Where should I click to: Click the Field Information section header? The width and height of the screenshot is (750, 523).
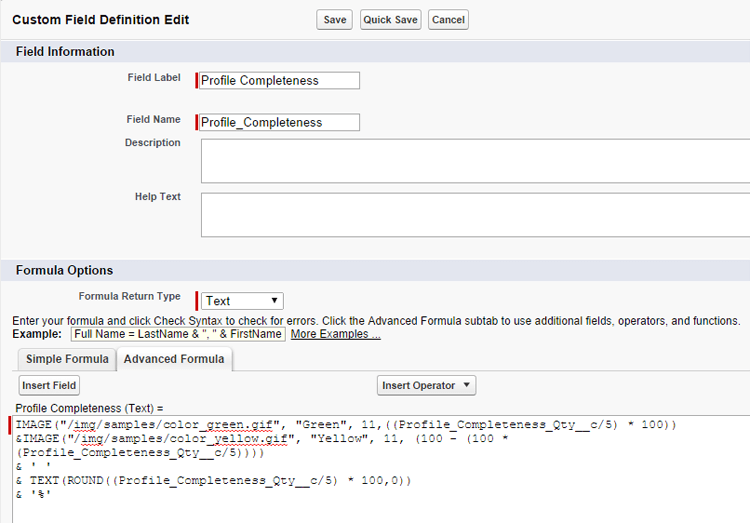(66, 51)
